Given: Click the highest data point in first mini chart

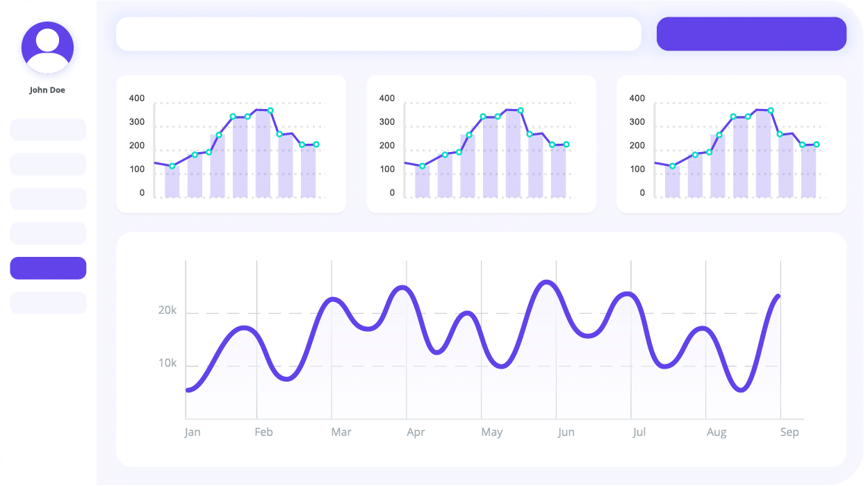Looking at the screenshot, I should [x=270, y=110].
